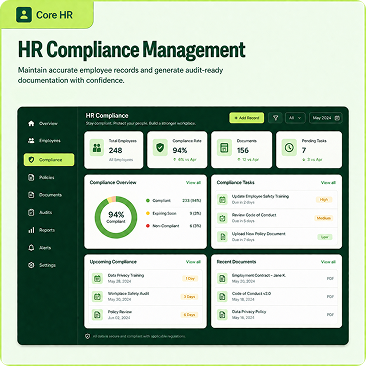The height and width of the screenshot is (366, 366).
Task: Click the Total Employees card icon
Action: click(x=97, y=148)
